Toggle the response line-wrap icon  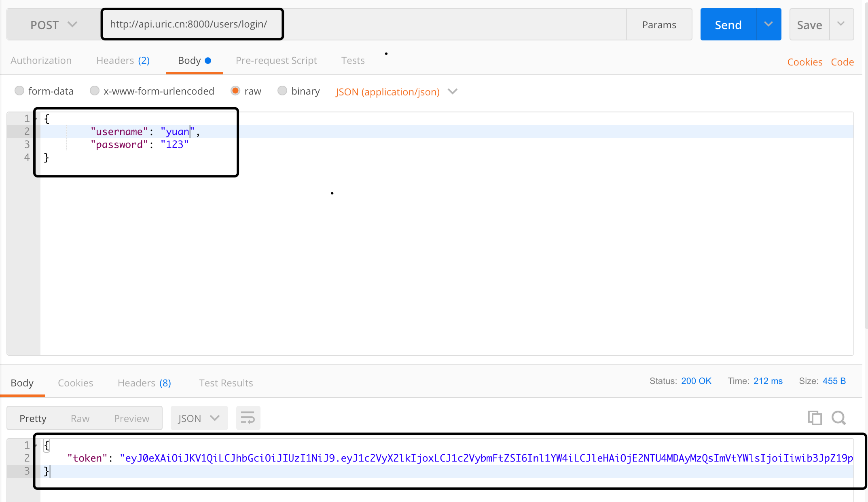pyautogui.click(x=248, y=418)
